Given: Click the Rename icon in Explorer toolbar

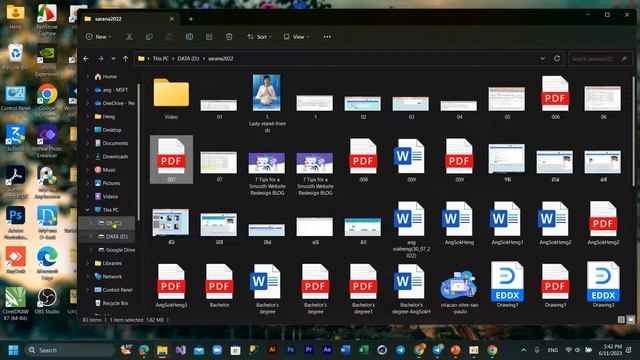Looking at the screenshot, I should [189, 37].
